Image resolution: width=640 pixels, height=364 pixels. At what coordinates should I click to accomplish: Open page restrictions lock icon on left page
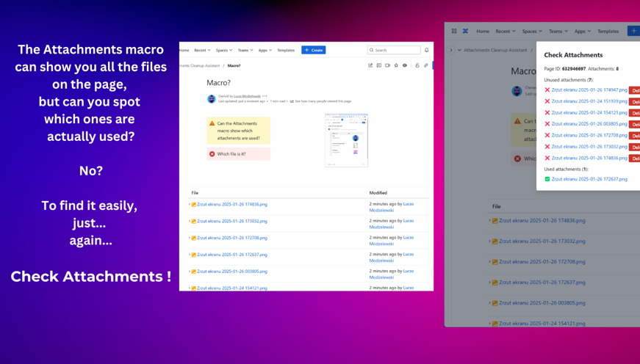[417, 65]
